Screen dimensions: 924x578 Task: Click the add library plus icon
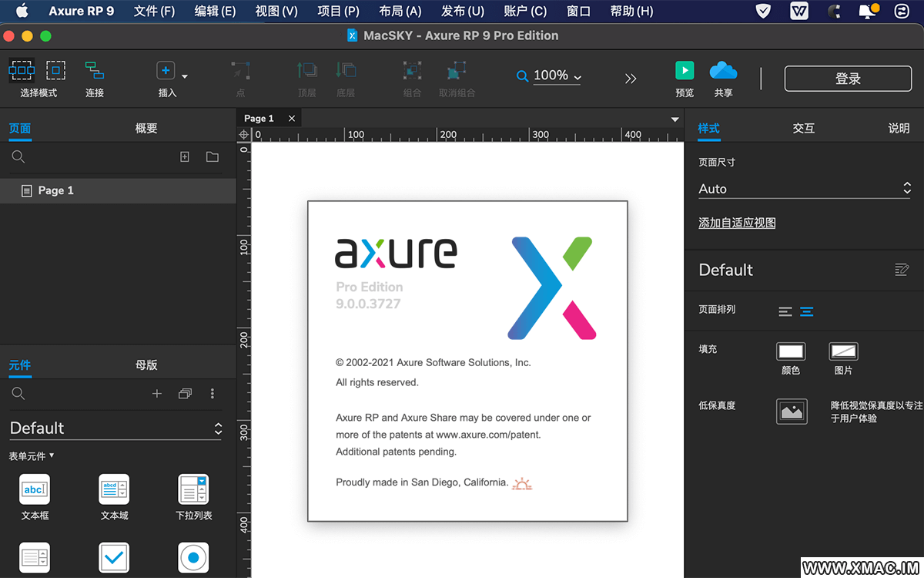(x=157, y=393)
